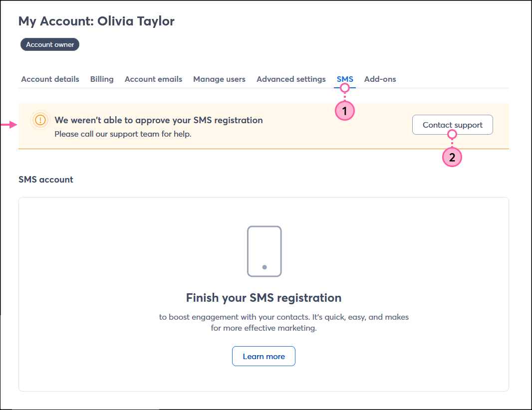The width and height of the screenshot is (532, 410).
Task: Select the Advanced settings tab
Action: 291,79
